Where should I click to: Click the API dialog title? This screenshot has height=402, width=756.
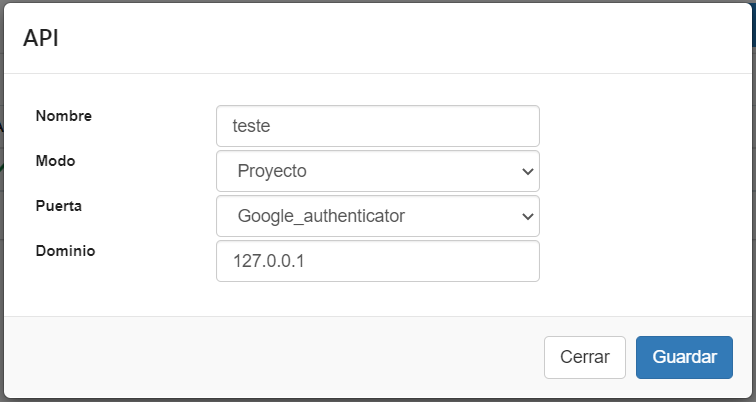pyautogui.click(x=40, y=38)
